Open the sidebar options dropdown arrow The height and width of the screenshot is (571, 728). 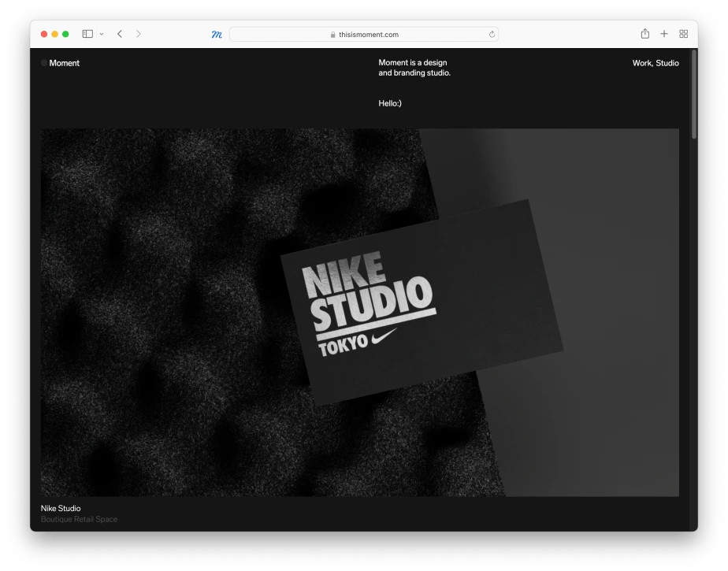[x=101, y=34]
